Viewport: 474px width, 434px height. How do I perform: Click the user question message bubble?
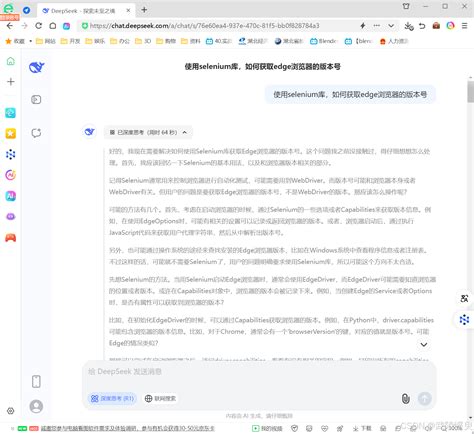[350, 95]
